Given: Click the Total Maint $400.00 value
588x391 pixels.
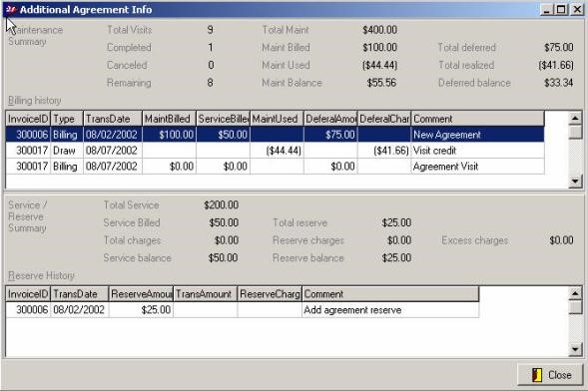Looking at the screenshot, I should (379, 30).
